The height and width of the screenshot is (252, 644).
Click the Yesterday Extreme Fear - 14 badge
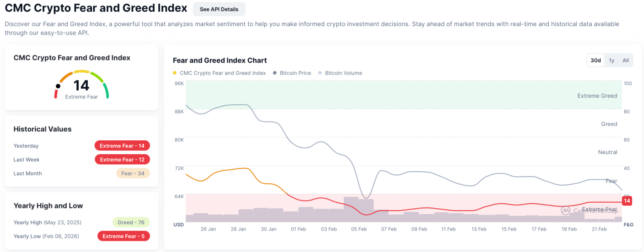point(122,146)
